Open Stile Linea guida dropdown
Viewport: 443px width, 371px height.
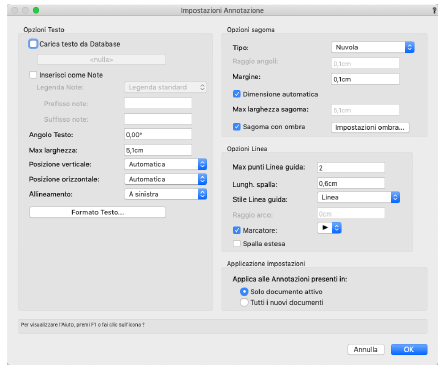(x=358, y=197)
